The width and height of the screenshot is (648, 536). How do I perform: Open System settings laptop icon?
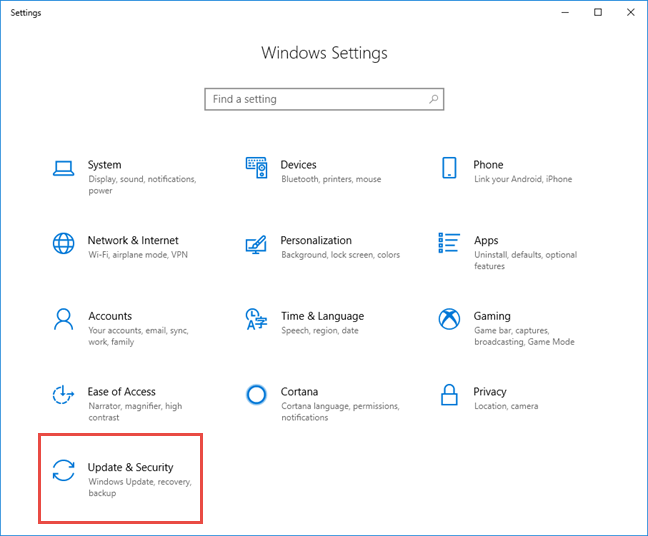tap(64, 168)
